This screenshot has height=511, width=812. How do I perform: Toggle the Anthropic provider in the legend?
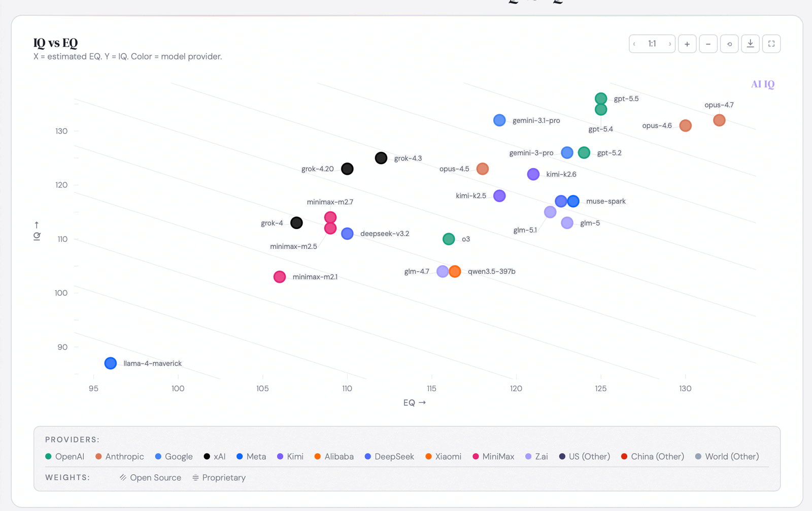(120, 457)
